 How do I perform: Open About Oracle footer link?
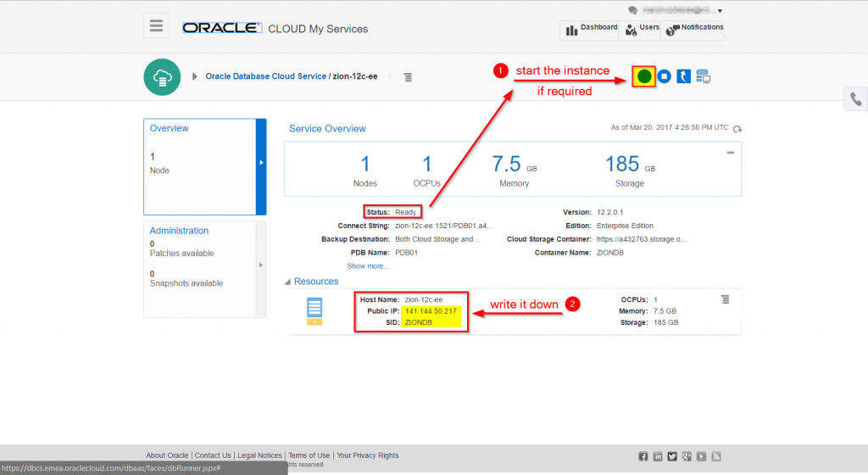167,455
